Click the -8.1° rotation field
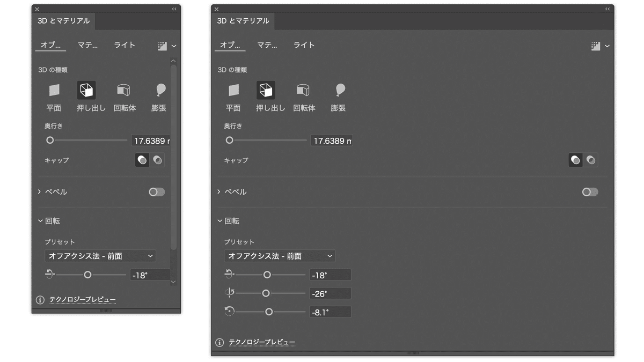Screen dimensions: 644x362 [x=330, y=312]
